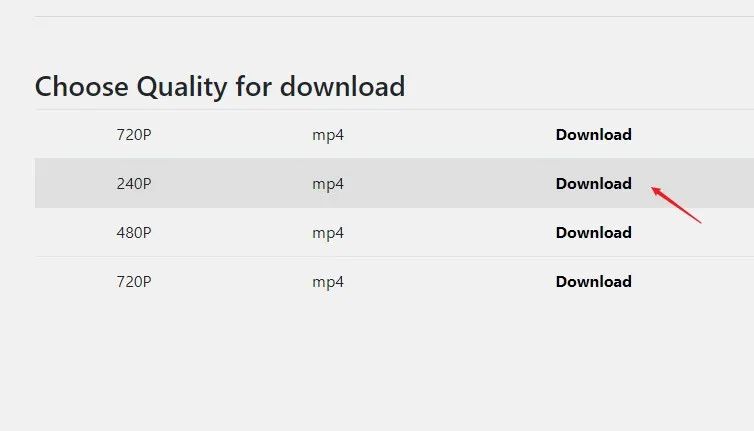Click the mp4 format in the first 720P row

pos(328,135)
